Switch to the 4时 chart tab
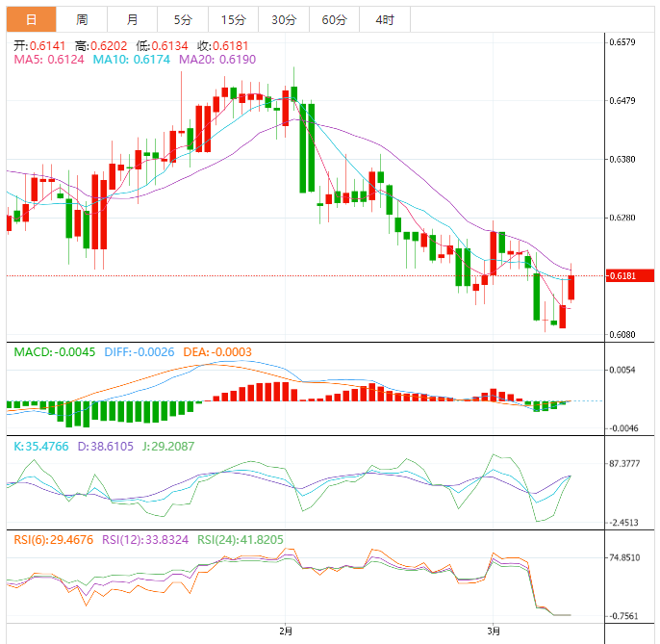Screen dimensions: 660x644 click(x=385, y=19)
